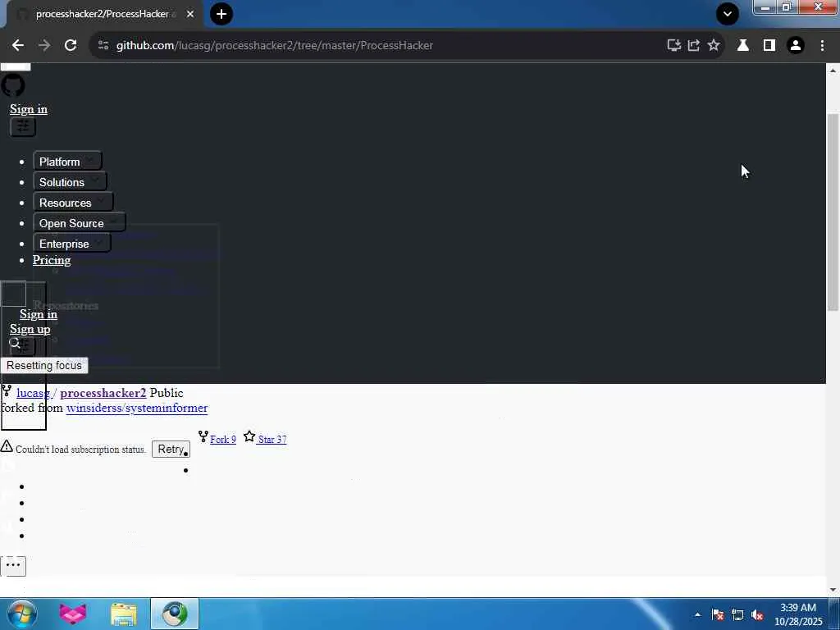
Task: Expand the Resources menu
Action: click(x=73, y=203)
